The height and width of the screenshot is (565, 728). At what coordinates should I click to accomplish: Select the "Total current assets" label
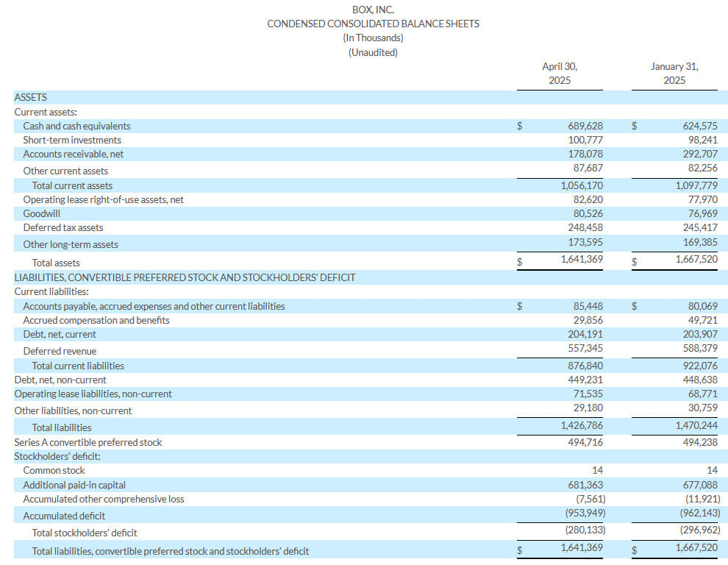pos(72,185)
